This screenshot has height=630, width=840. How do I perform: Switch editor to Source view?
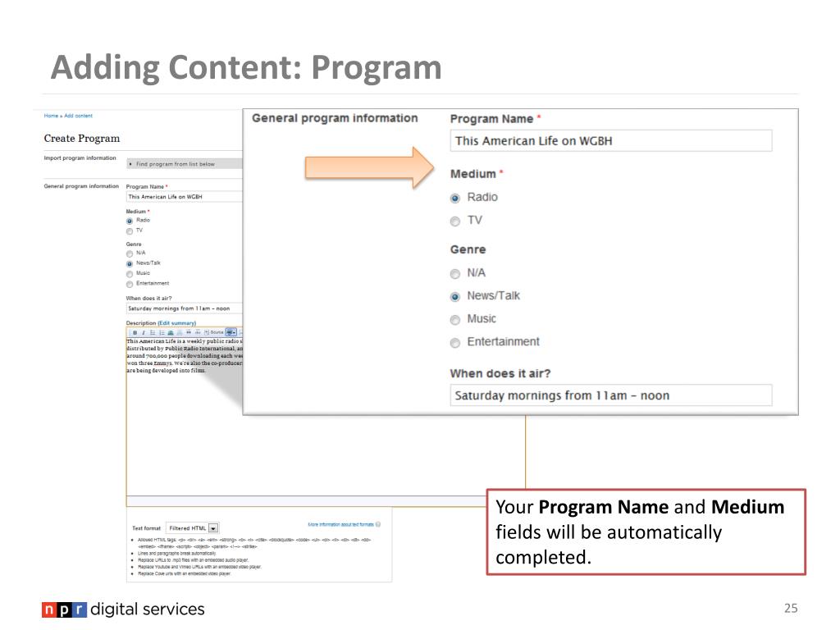click(x=214, y=333)
